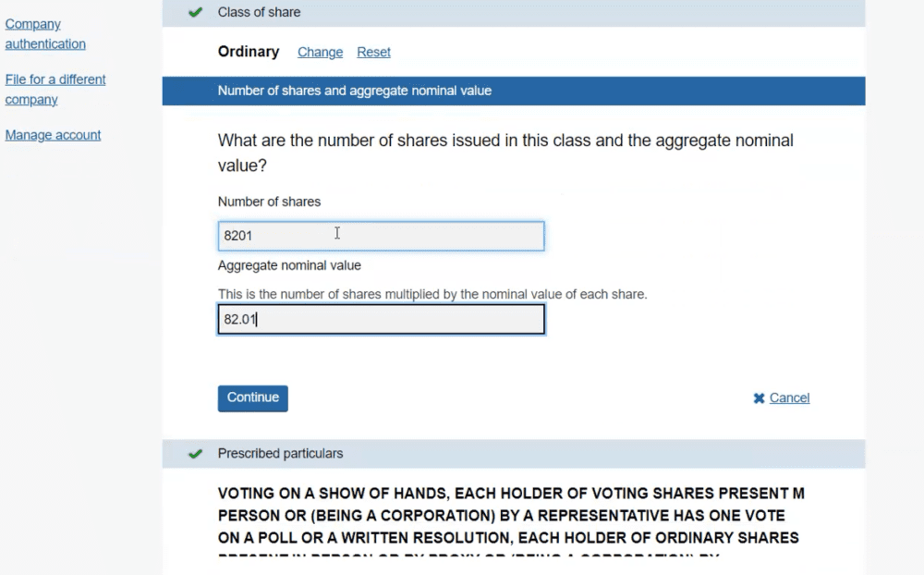This screenshot has width=924, height=575.
Task: Expand the Class of share section
Action: (x=258, y=13)
